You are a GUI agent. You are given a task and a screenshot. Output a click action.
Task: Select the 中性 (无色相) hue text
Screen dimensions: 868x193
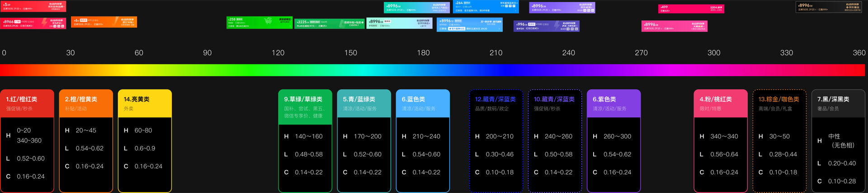click(841, 141)
